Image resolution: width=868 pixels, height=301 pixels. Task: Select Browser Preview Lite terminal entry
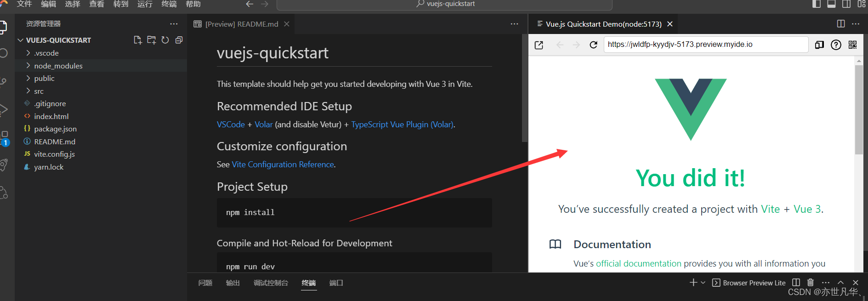point(749,283)
